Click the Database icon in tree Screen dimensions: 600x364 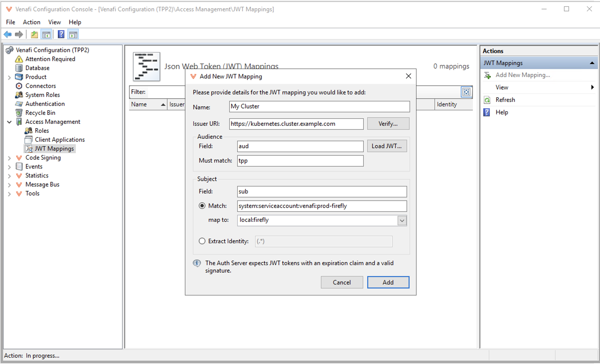19,68
